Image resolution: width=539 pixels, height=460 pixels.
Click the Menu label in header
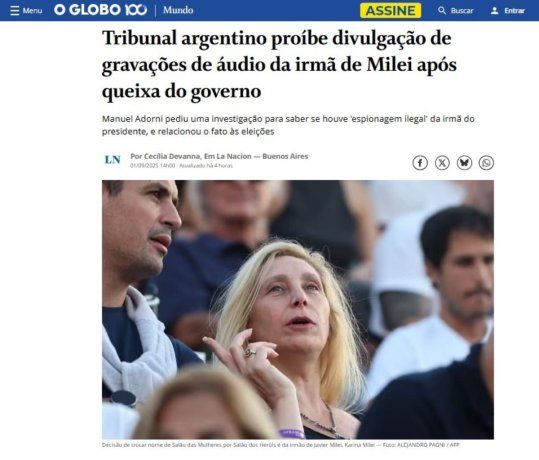[32, 11]
